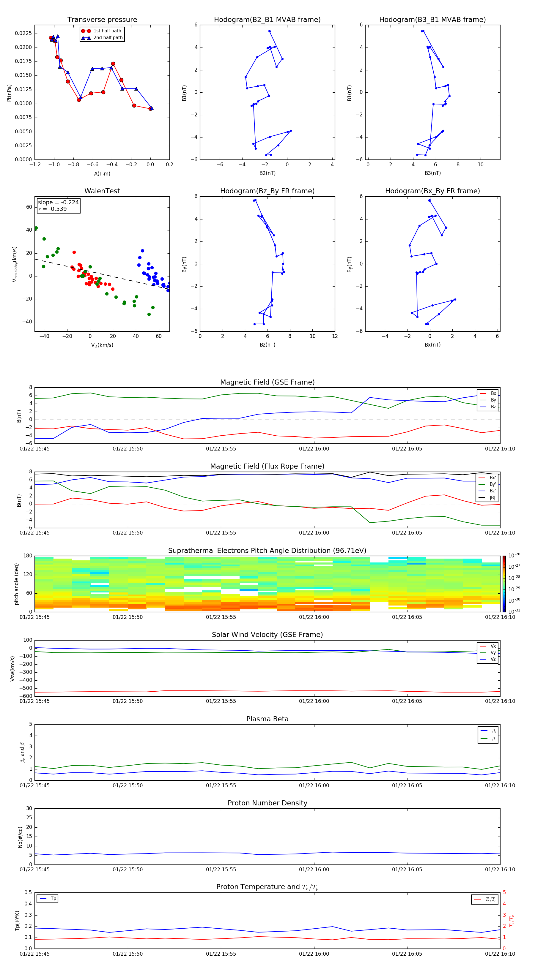Select the "2nd half path" legend entry
Image resolution: width=535 pixels, height=980 pixels.
click(102, 38)
